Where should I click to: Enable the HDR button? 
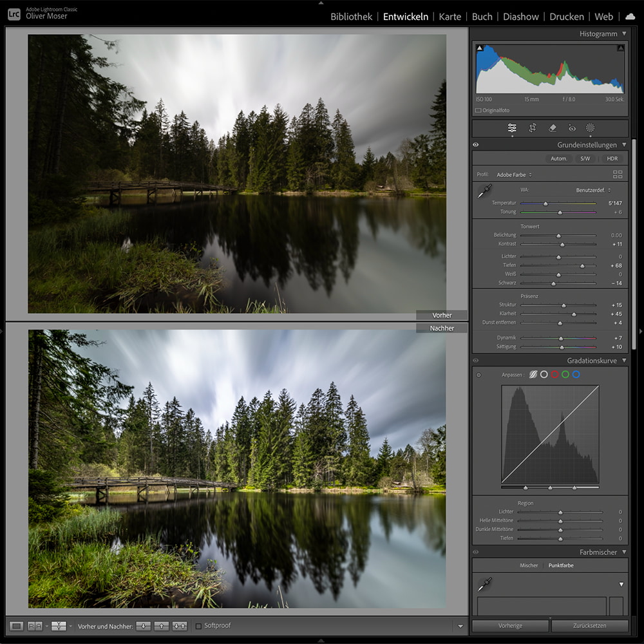612,158
